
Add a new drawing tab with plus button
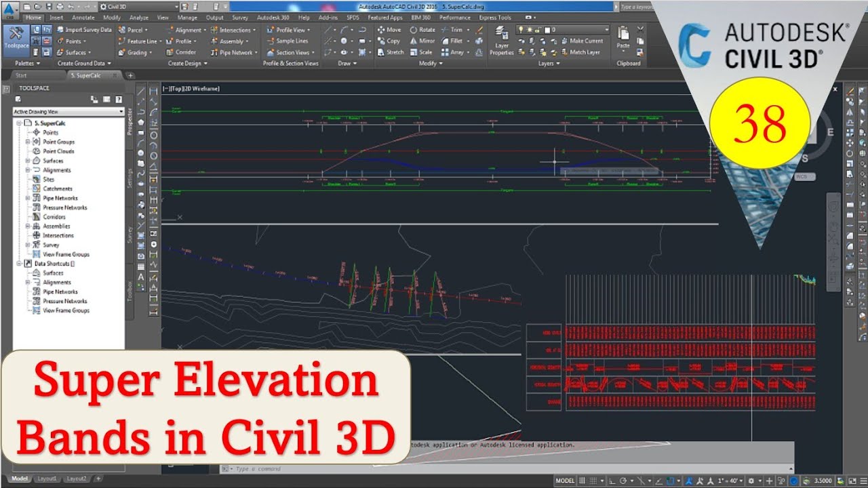pos(130,75)
